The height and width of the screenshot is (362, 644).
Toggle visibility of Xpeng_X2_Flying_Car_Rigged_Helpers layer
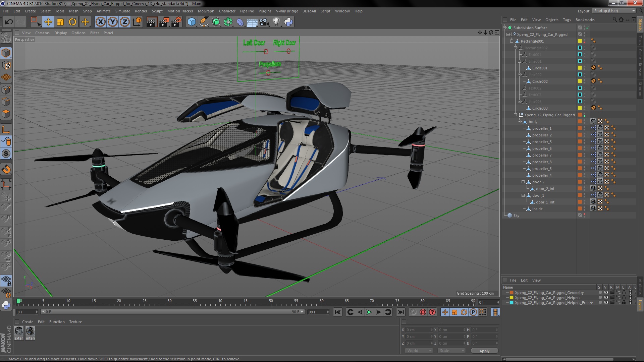[606, 298]
